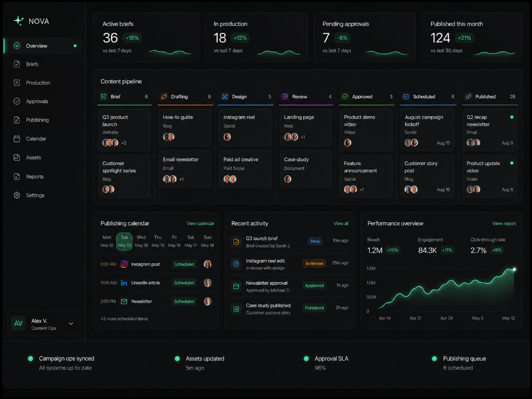Click the Design column icon

[225, 97]
